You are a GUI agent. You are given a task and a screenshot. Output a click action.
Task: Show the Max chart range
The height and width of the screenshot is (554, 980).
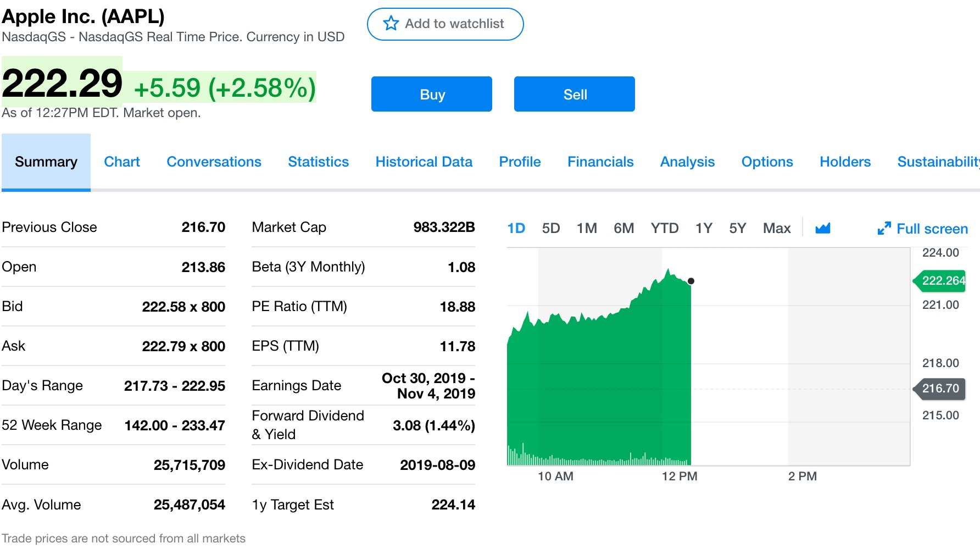pos(776,228)
